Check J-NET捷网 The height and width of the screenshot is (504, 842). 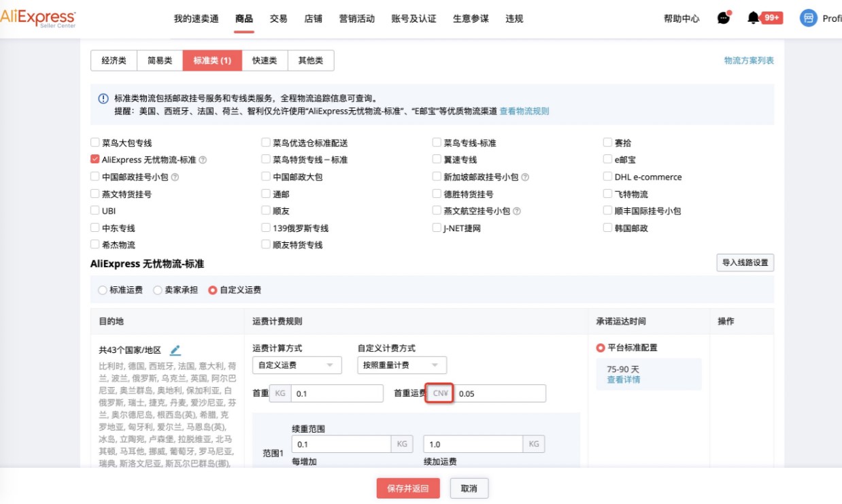pyautogui.click(x=437, y=228)
